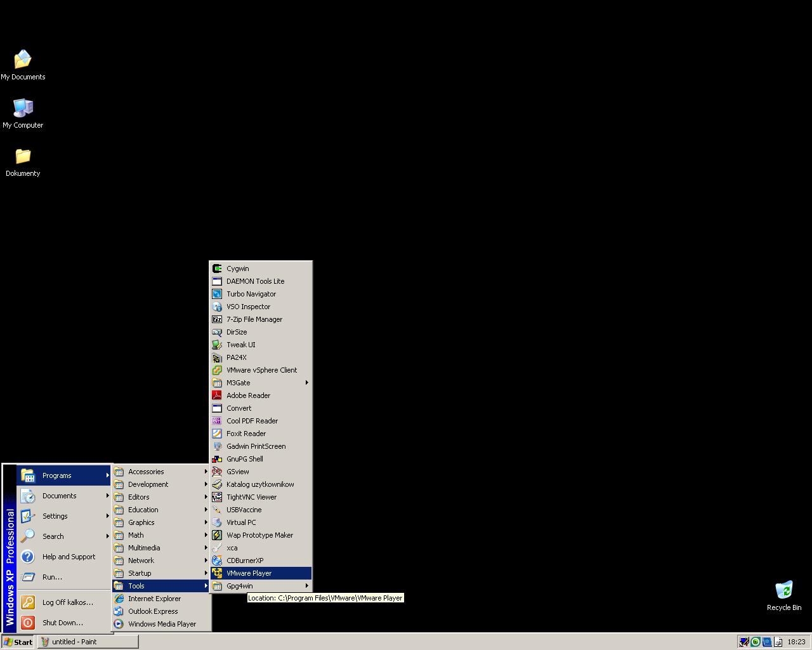Switch to untitled - Paint taskbar button
Screen dimensions: 812x650
pyautogui.click(x=89, y=642)
